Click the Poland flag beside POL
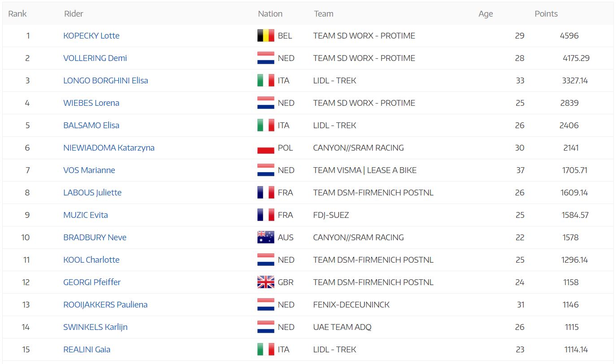Viewport: 616px width, 364px height. 265,147
